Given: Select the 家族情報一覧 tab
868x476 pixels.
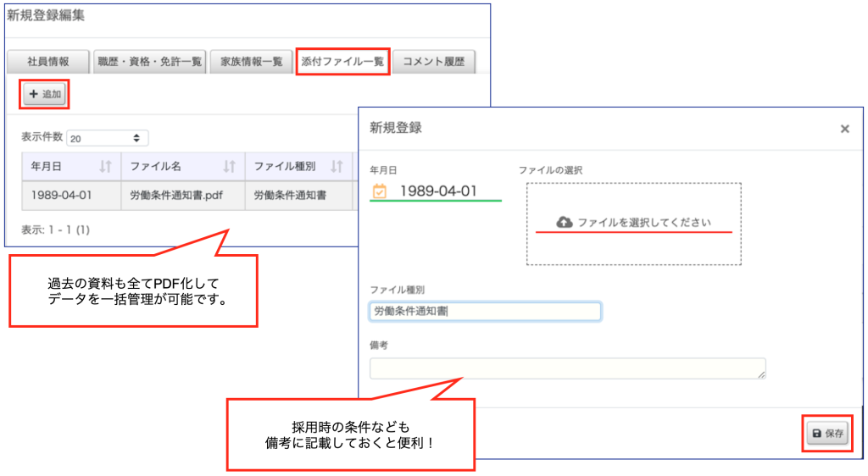Looking at the screenshot, I should point(251,62).
